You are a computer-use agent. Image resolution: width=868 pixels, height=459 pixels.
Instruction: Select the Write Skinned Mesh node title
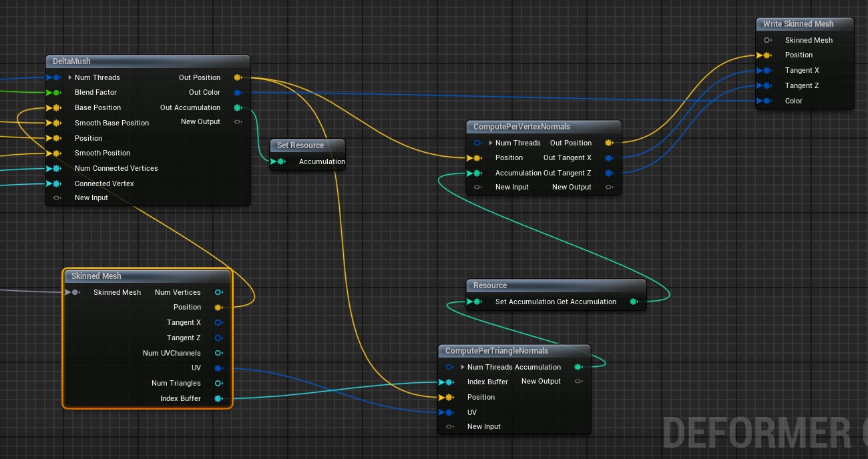[799, 24]
